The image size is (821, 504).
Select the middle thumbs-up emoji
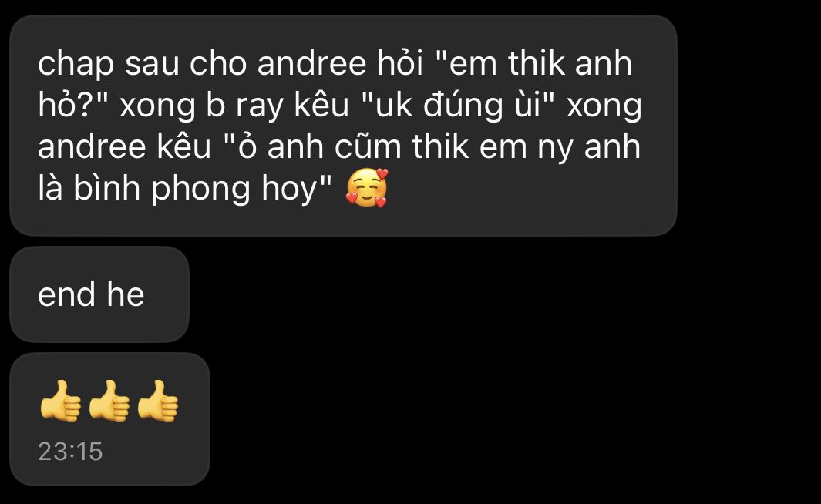pyautogui.click(x=109, y=401)
